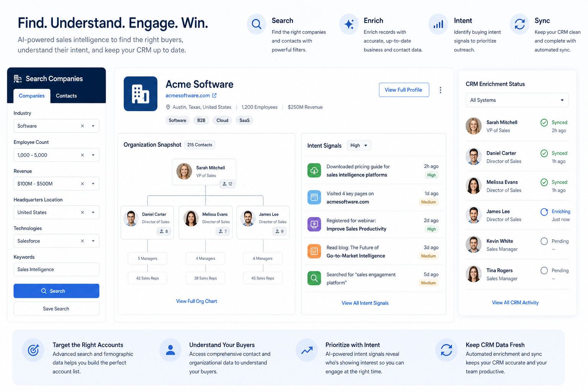Click the 38 Sales Reps box
This screenshot has width=588, height=392.
coord(206,278)
